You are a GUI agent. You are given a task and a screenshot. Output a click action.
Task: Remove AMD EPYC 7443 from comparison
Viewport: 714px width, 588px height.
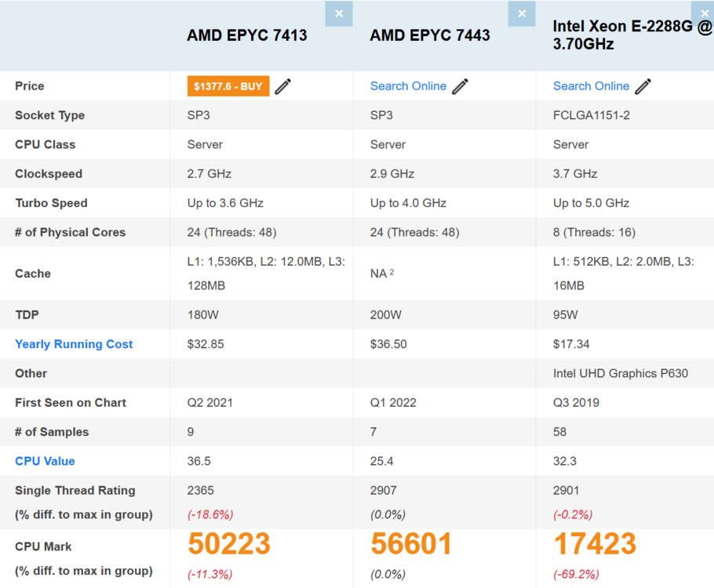[522, 13]
